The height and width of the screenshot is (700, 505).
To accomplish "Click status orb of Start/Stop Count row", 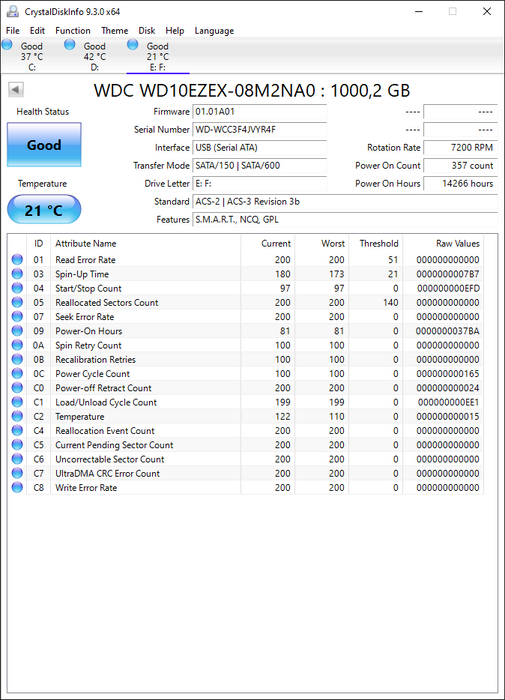I will coord(17,288).
